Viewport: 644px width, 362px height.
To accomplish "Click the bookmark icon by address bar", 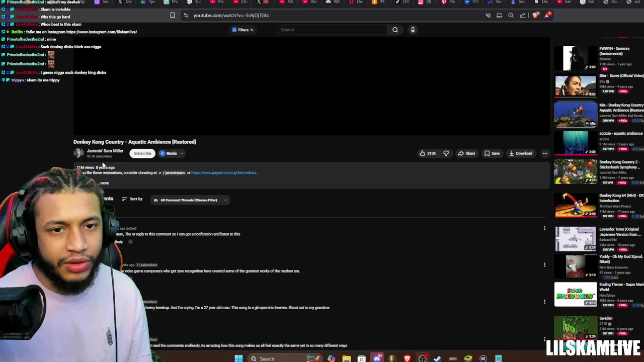I will tap(173, 15).
